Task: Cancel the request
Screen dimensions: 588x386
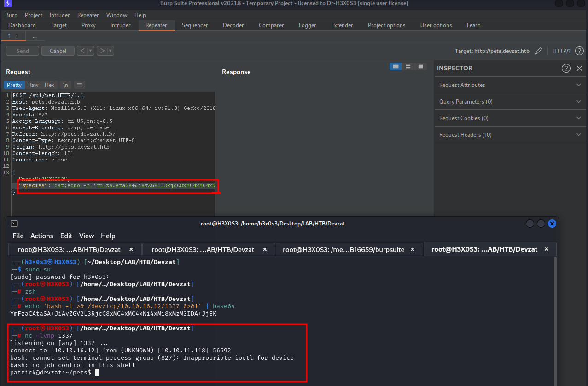Action: point(58,51)
